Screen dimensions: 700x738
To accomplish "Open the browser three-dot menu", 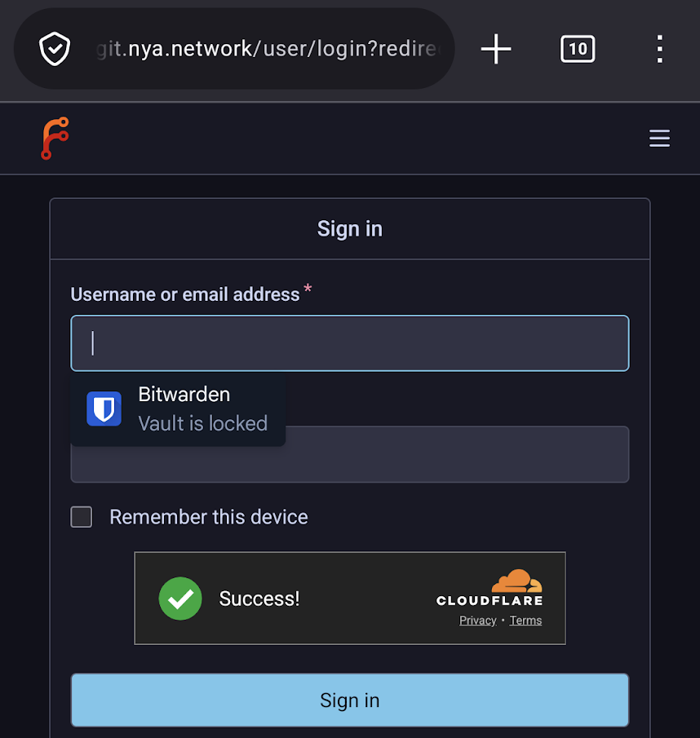I will point(660,49).
